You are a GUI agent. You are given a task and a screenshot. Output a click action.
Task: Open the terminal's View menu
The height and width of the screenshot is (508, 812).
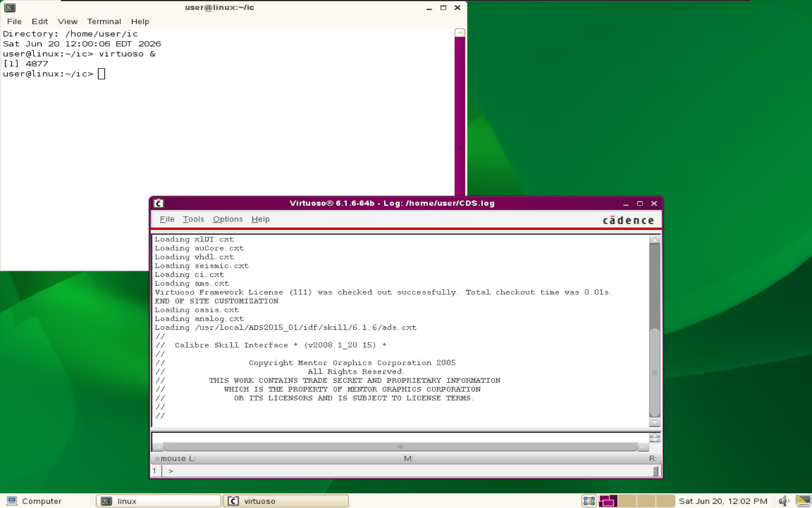click(x=68, y=22)
